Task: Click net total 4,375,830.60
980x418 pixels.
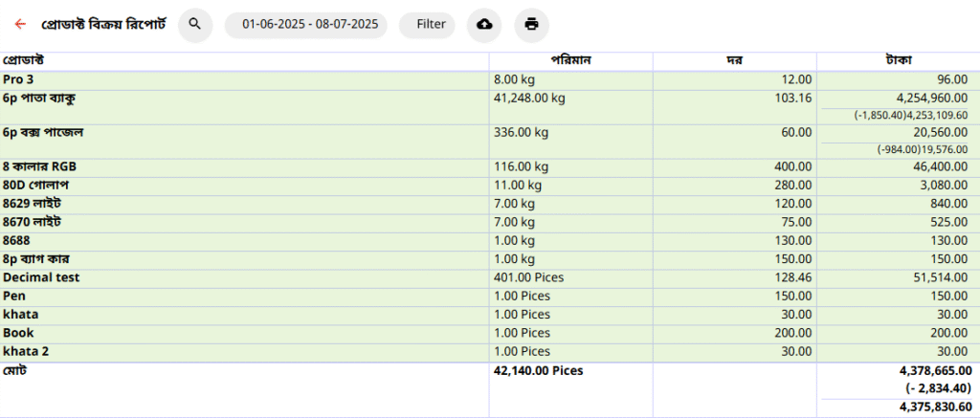Action: pyautogui.click(x=936, y=407)
